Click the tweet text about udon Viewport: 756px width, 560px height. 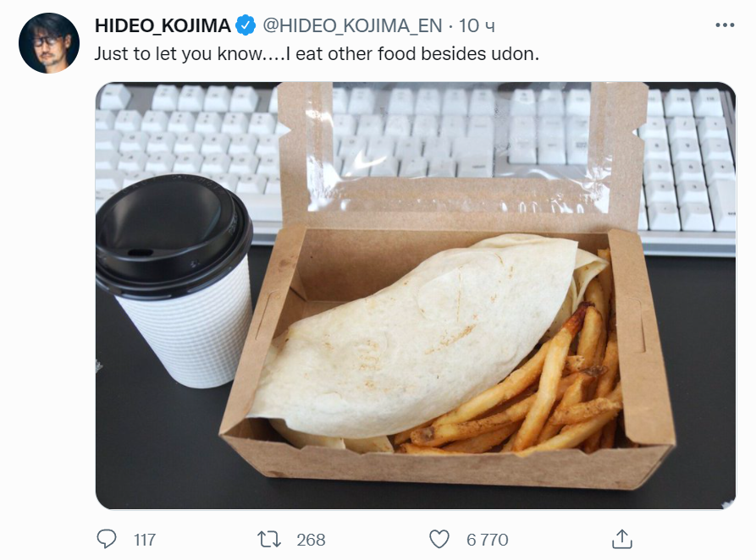(317, 54)
